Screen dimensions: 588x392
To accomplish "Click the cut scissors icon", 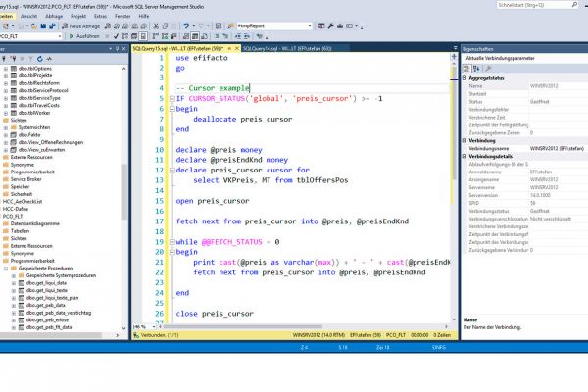I will [156, 25].
